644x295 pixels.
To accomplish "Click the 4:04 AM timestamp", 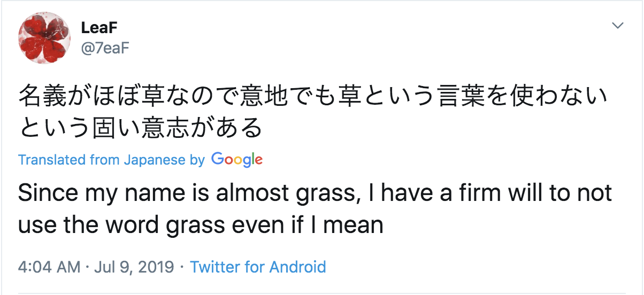I will tap(49, 267).
